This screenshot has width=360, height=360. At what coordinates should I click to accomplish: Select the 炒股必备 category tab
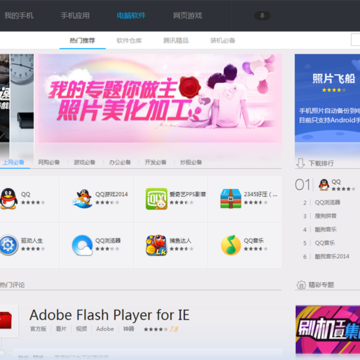[x=191, y=162]
